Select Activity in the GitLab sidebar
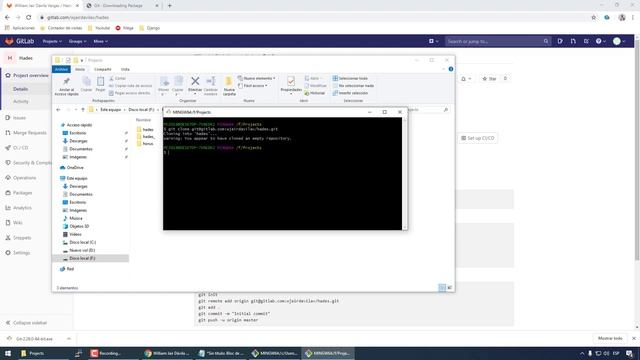 tap(21, 101)
